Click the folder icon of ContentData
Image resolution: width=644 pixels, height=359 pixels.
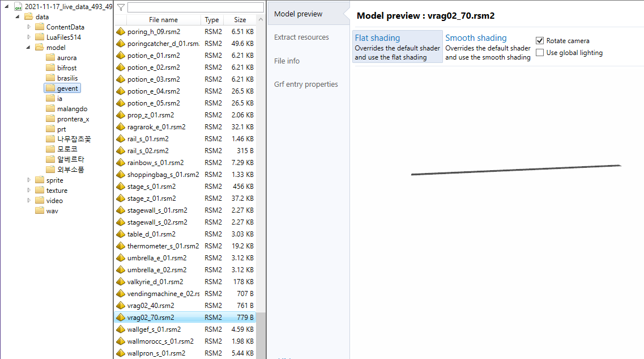(40, 27)
